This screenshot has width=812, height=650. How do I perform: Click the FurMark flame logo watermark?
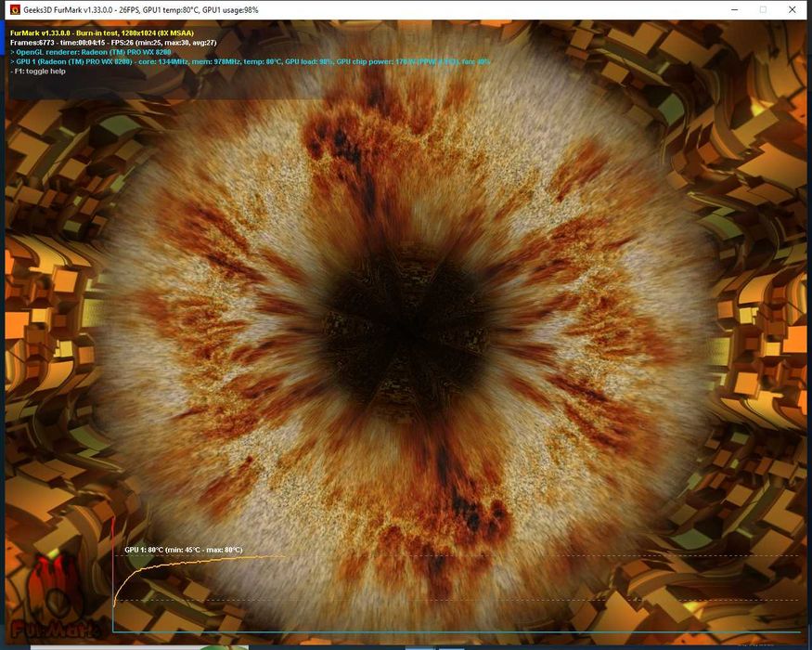[55, 596]
